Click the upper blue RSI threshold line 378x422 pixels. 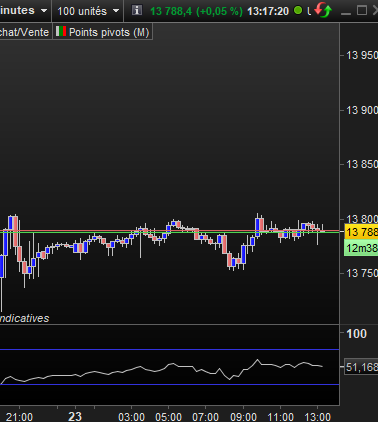click(x=169, y=349)
